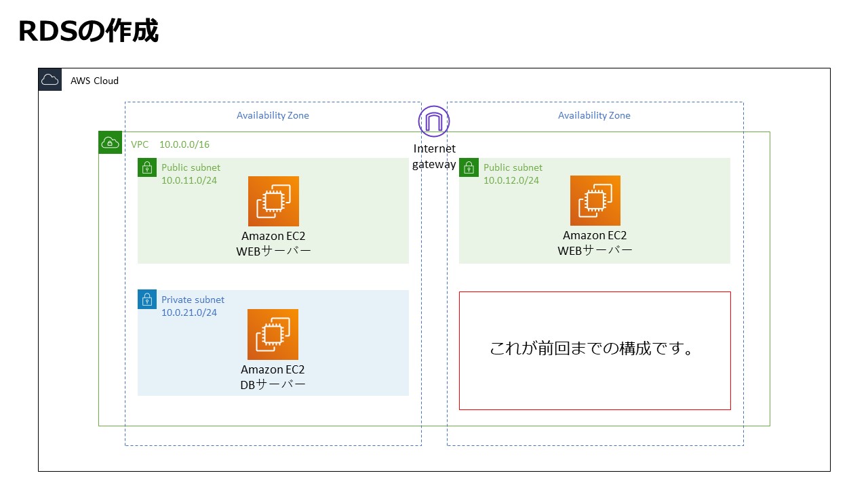Image resolution: width=868 pixels, height=488 pixels.
Task: Select the EC2 DB server icon
Action: point(273,334)
